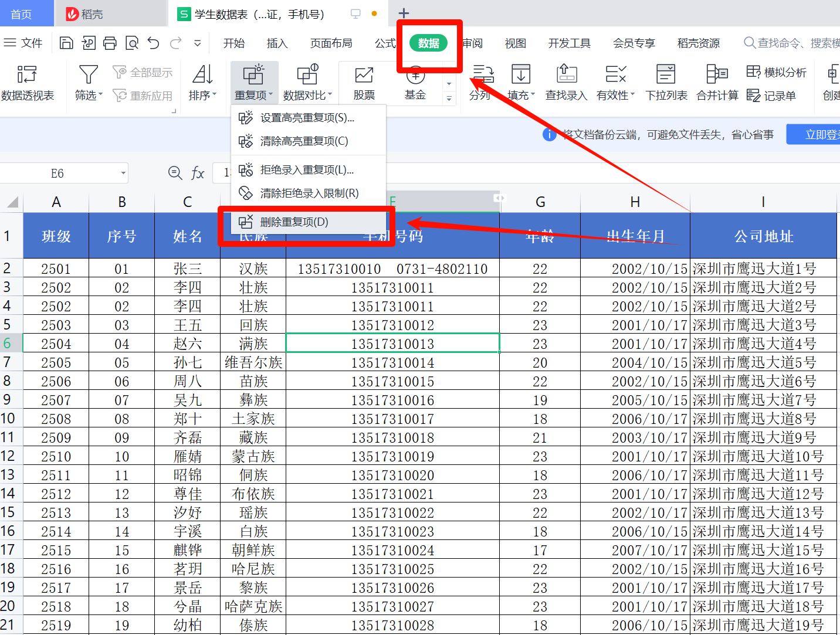
Task: Click the 记录单 record form icon
Action: tap(772, 96)
